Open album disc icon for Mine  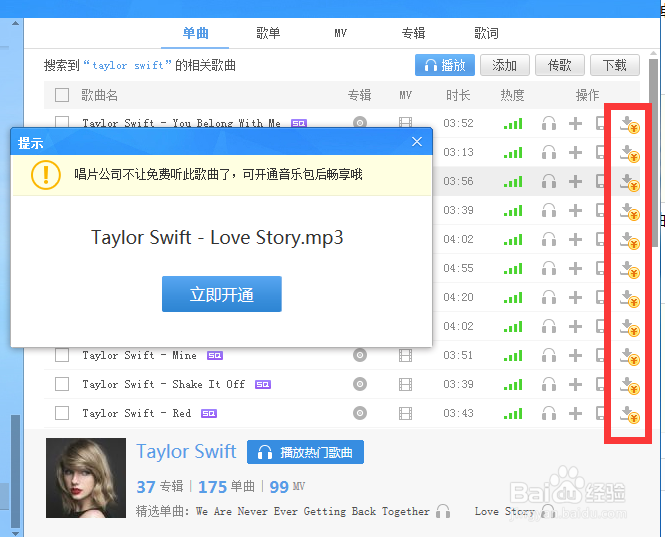pos(360,355)
